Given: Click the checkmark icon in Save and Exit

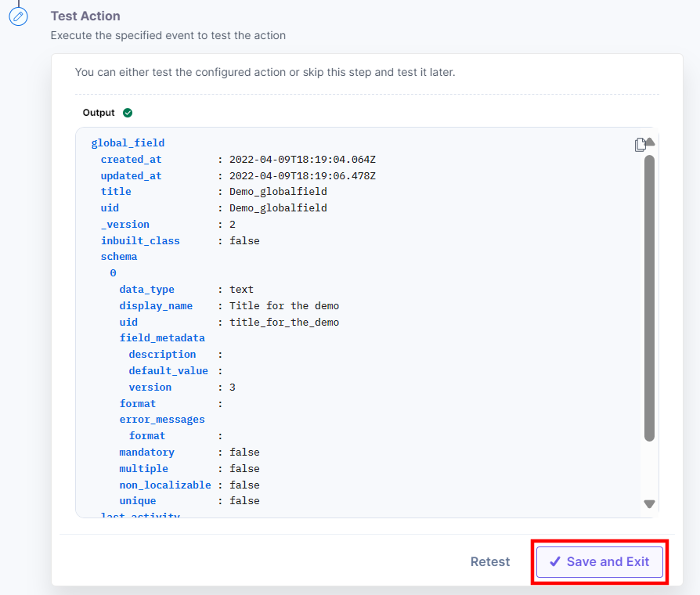Looking at the screenshot, I should (555, 562).
